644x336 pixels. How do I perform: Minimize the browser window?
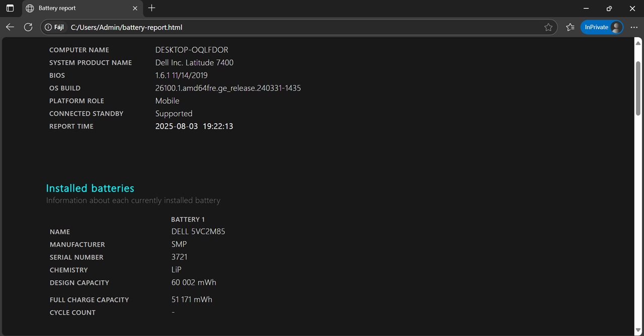point(586,8)
